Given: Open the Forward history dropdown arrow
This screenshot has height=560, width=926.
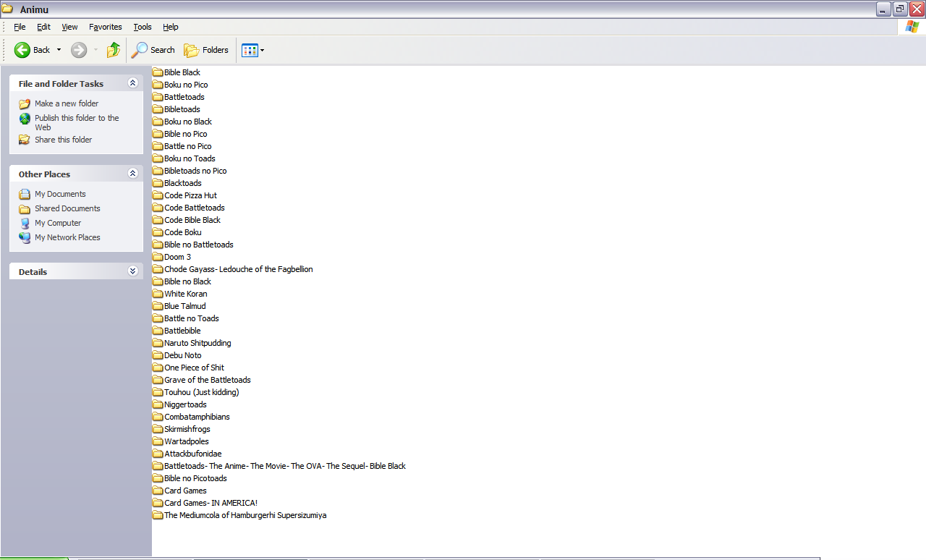Looking at the screenshot, I should click(x=95, y=50).
